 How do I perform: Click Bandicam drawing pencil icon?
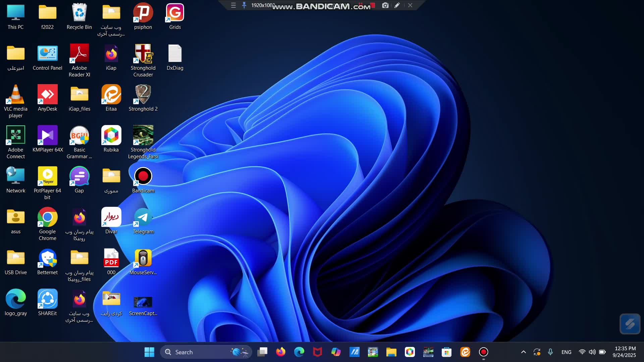click(397, 5)
